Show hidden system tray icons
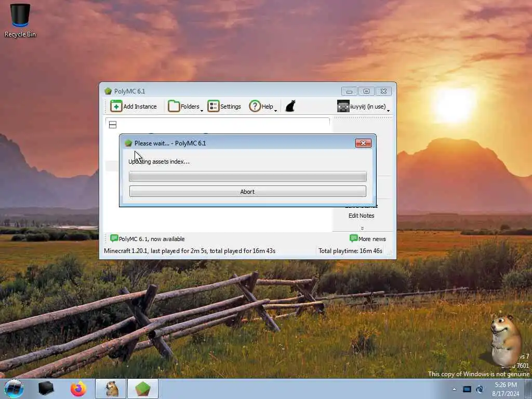 (454, 389)
